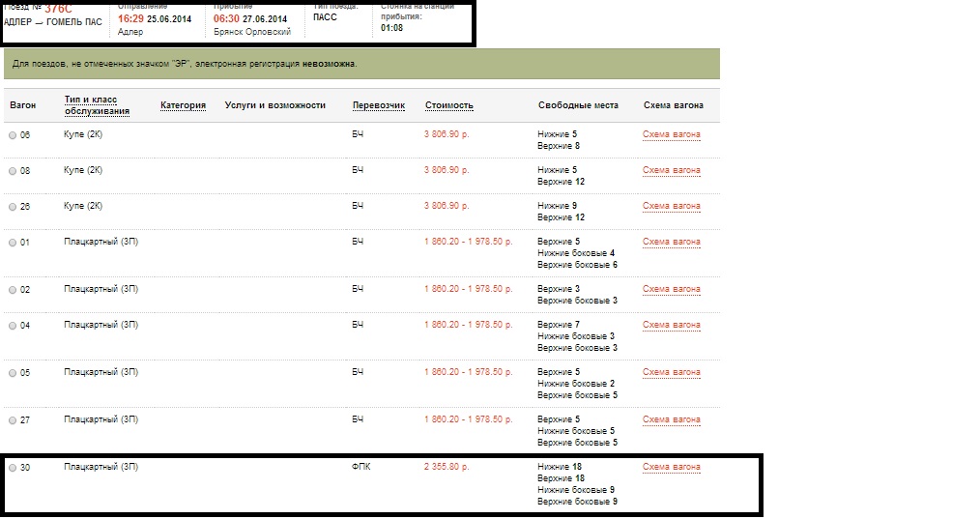Click the 'Перевозчик' column header

pos(378,105)
